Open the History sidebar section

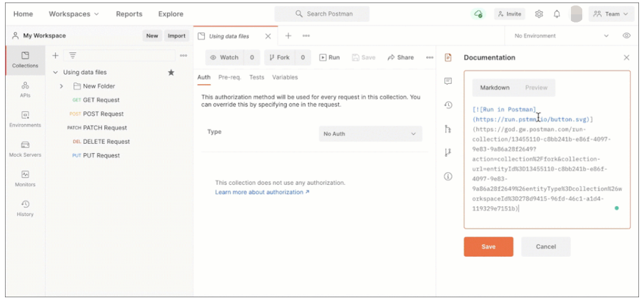25,208
